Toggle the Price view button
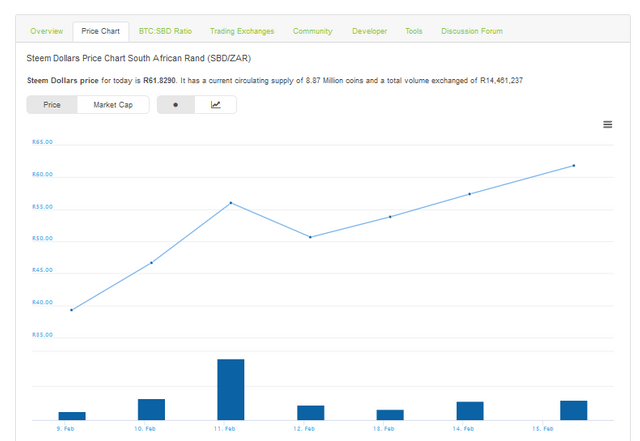Screen dimensions: 640x441 click(x=52, y=105)
